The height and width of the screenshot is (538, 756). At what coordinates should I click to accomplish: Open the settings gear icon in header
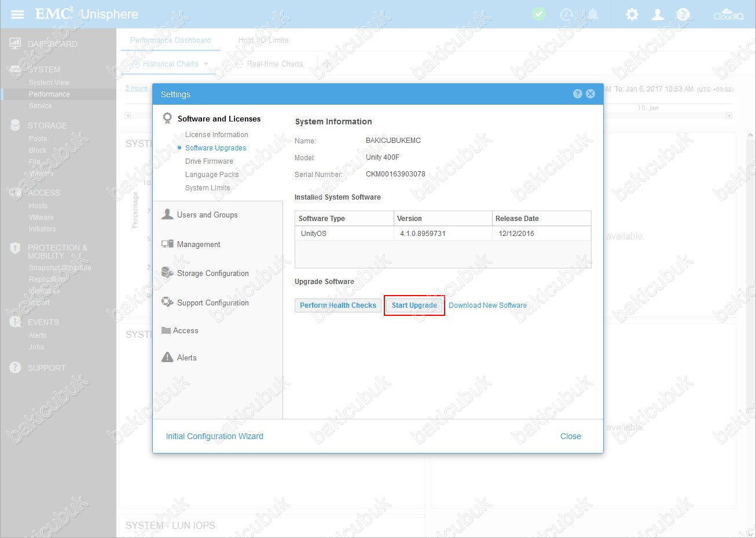pos(632,14)
